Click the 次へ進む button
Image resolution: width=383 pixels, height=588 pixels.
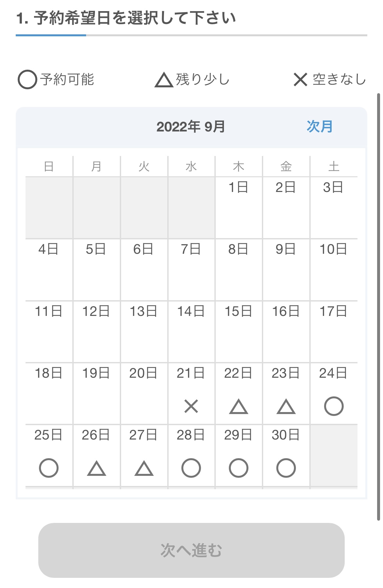(x=191, y=550)
